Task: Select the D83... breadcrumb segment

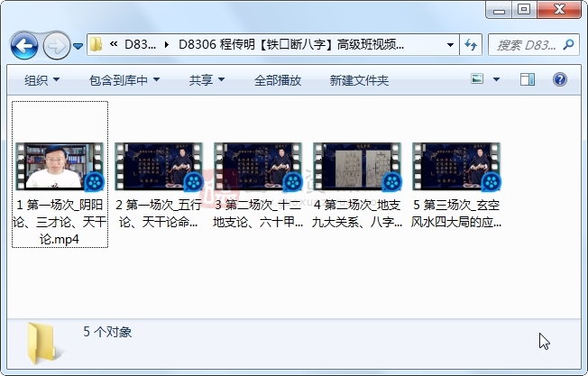Action: coord(141,44)
